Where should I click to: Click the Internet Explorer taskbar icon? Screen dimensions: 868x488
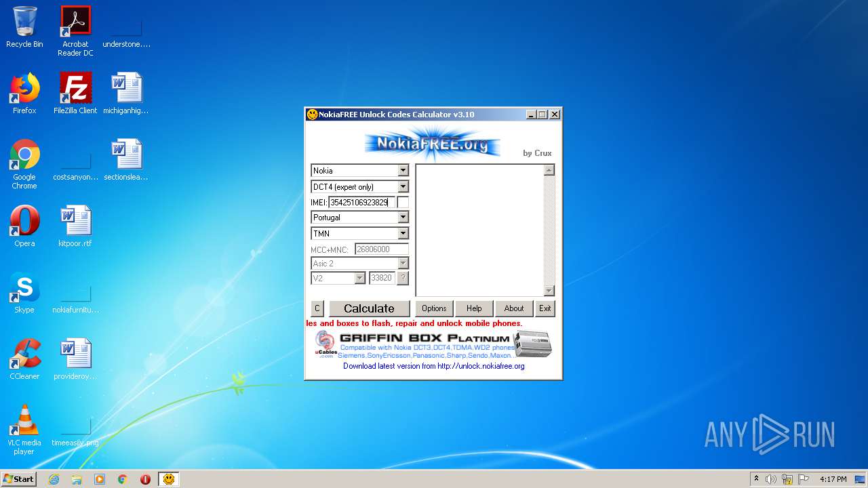[54, 479]
